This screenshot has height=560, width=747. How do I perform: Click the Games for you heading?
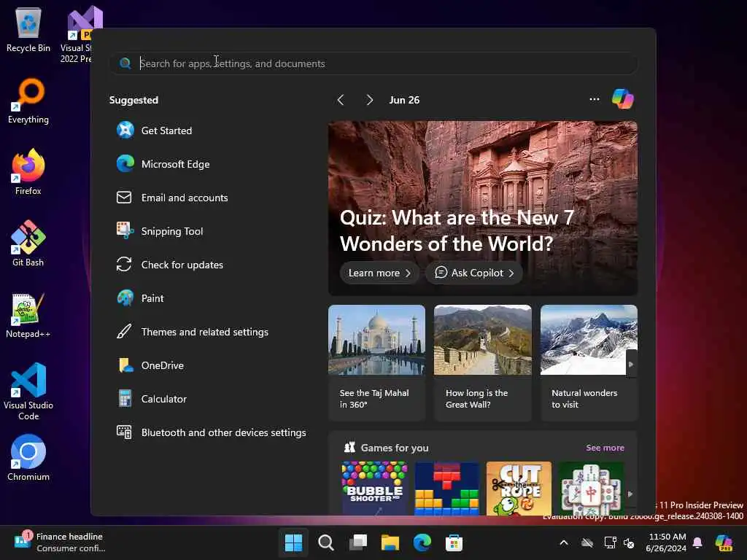[395, 447]
